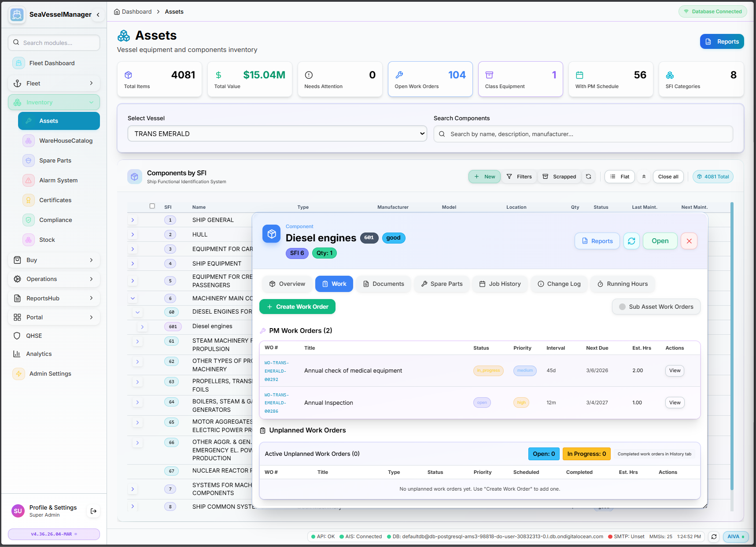Collapse the MACHINERY MAIN row 60 expansion
This screenshot has height=547, width=756.
(137, 312)
